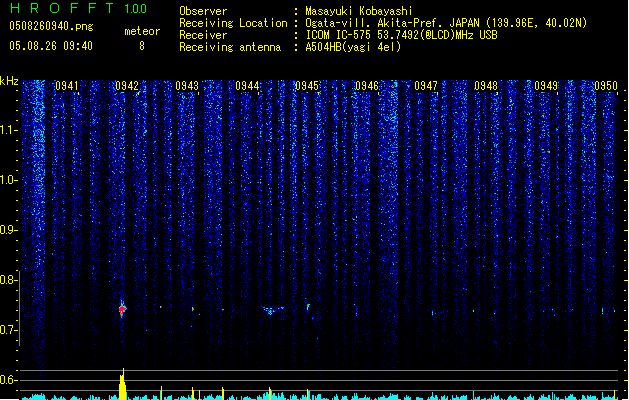Image resolution: width=629 pixels, height=400 pixels.
Task: Select antenna text A504HB(yagi 4el)
Action: click(x=353, y=47)
